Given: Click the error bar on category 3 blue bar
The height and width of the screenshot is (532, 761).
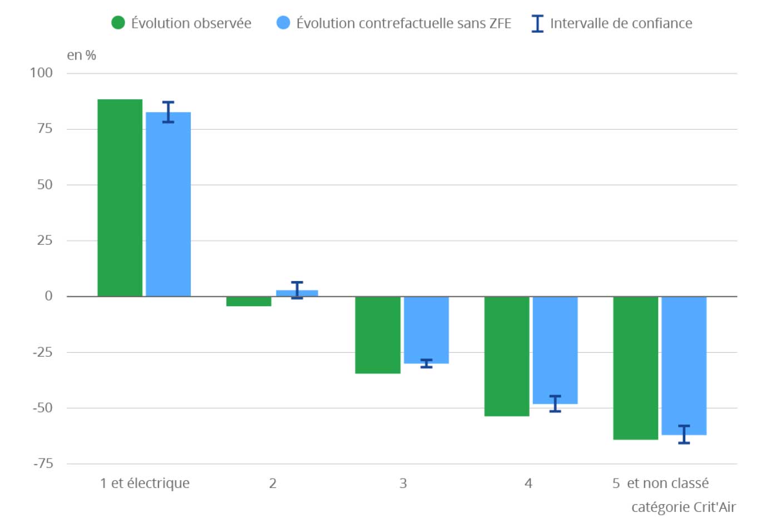Looking at the screenshot, I should click(427, 363).
